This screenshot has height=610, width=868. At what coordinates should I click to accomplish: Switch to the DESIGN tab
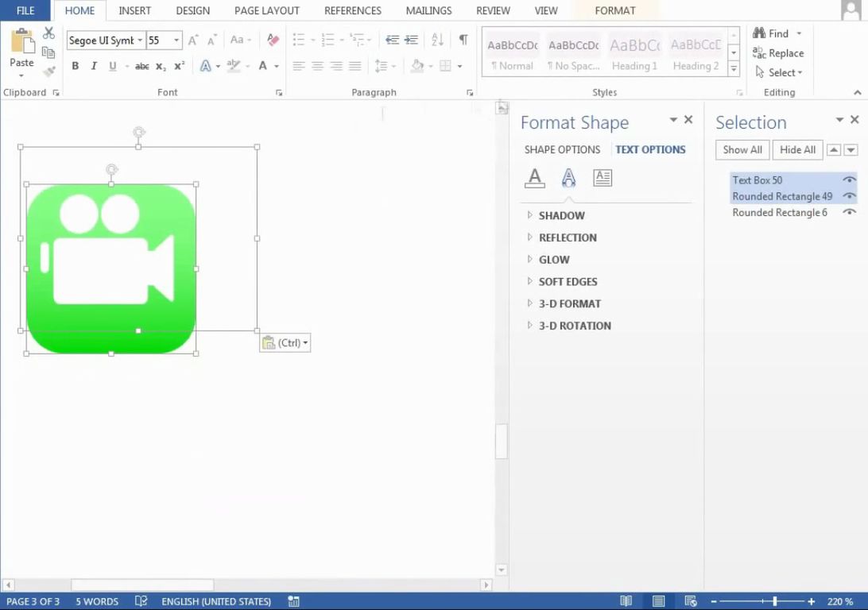(192, 10)
